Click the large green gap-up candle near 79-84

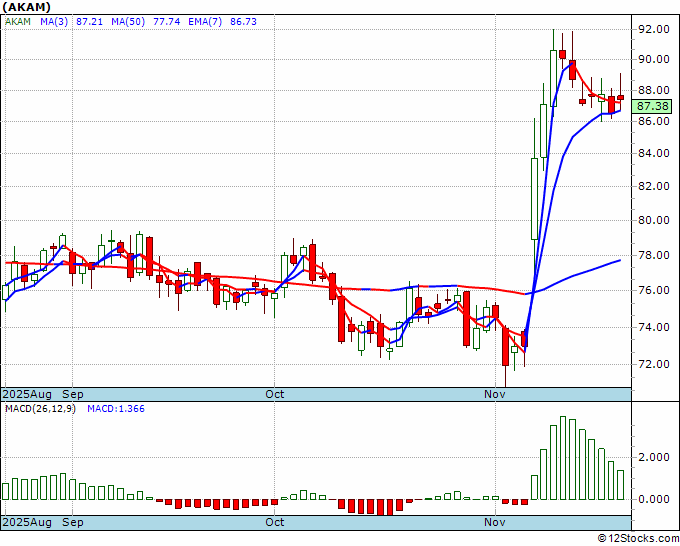coord(534,199)
